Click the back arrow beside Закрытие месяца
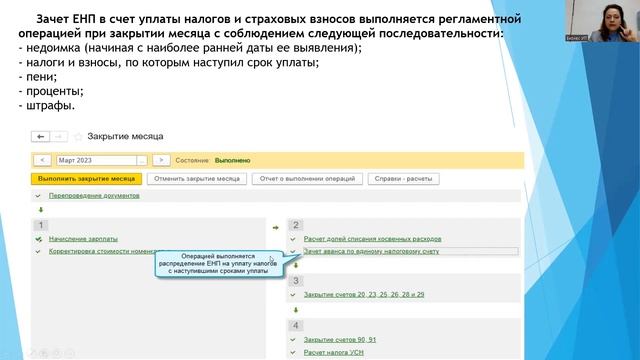 (x=40, y=136)
